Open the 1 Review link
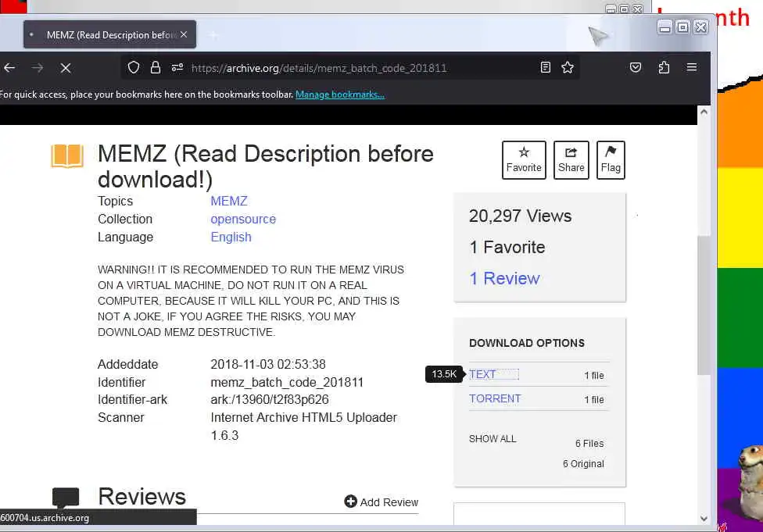763x532 pixels. (504, 278)
